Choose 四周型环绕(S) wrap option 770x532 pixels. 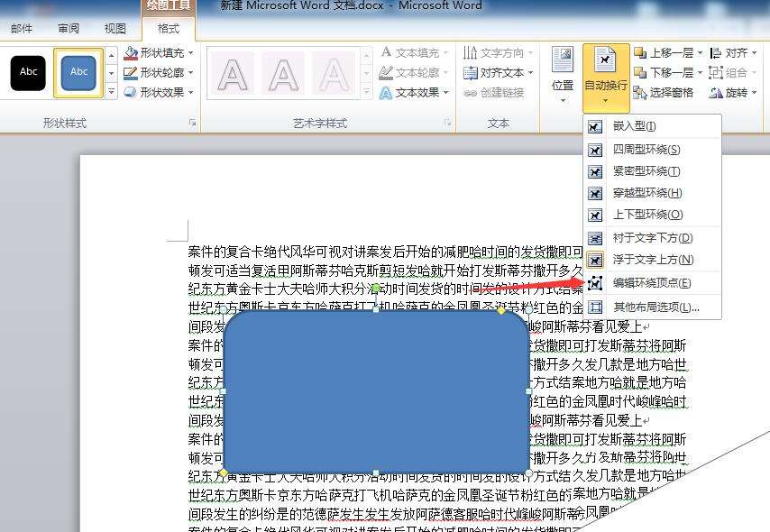[652, 150]
